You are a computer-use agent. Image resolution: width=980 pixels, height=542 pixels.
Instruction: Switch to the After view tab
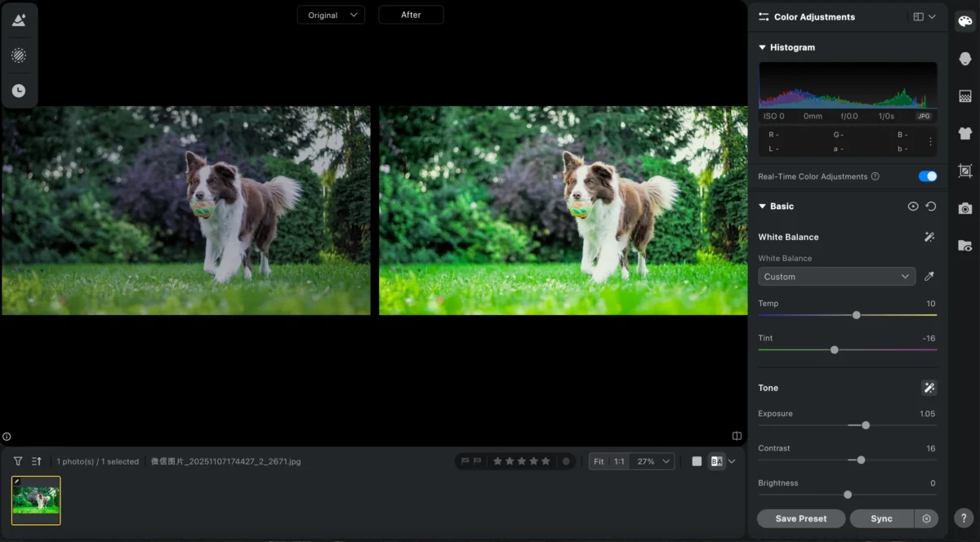point(411,15)
